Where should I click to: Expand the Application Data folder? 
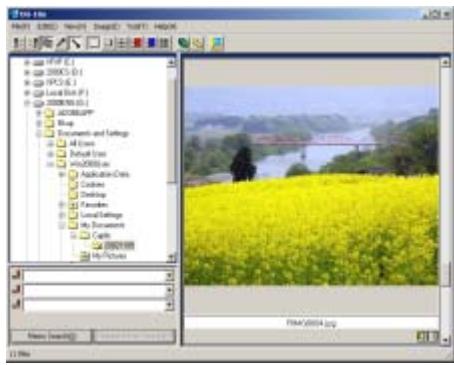pos(62,174)
